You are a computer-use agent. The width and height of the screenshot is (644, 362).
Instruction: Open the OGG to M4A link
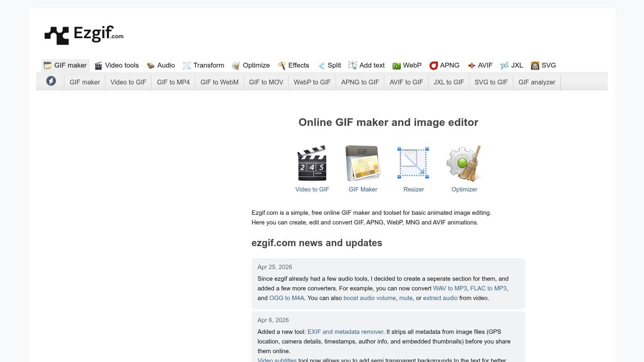click(287, 298)
